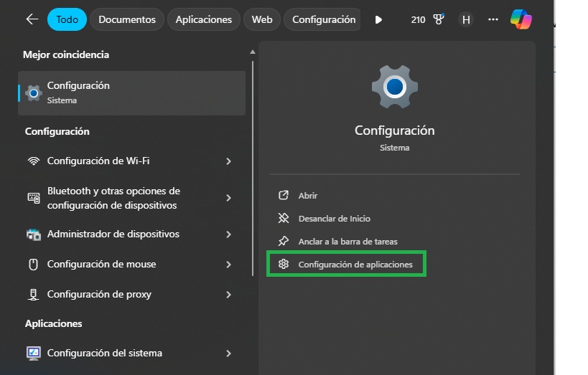The image size is (588, 375).
Task: Open Abrir action for Configuración
Action: (308, 196)
